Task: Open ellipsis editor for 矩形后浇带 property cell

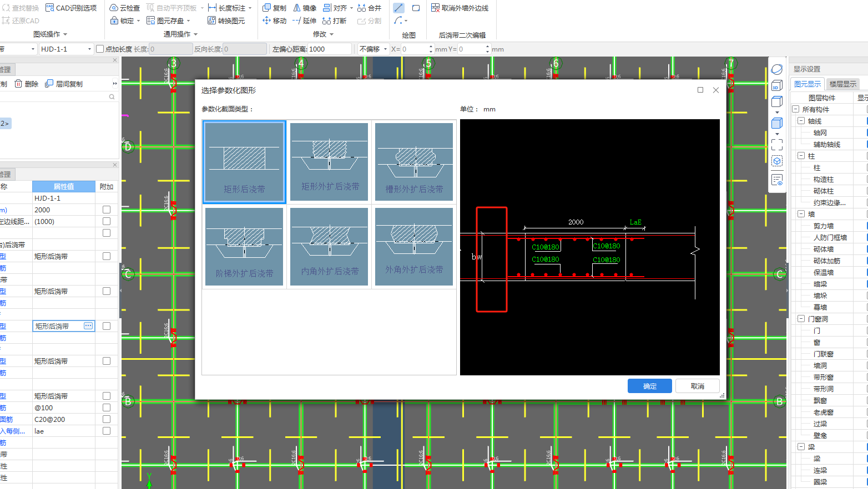Action: click(88, 326)
